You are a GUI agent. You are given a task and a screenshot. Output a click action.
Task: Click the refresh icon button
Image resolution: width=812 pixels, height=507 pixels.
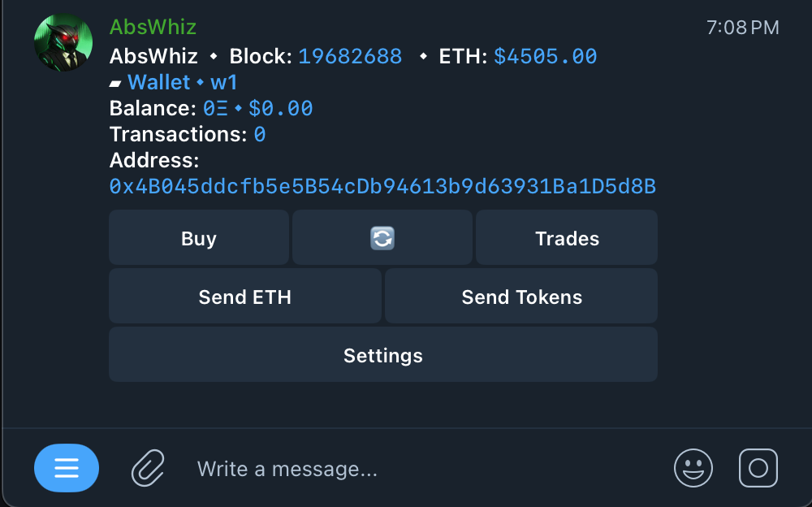click(x=382, y=238)
